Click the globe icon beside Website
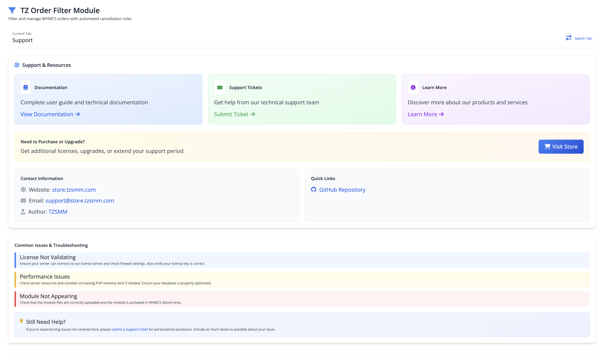 click(23, 189)
